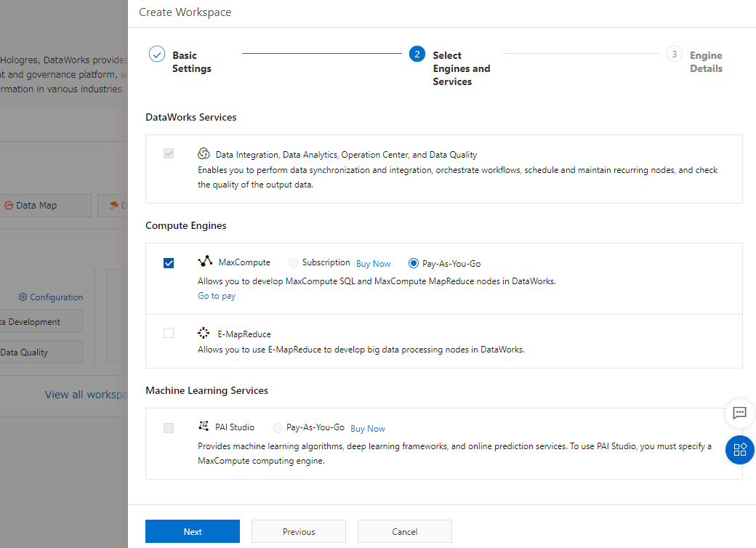Image resolution: width=756 pixels, height=548 pixels.
Task: Uncheck the MaxCompute checkbox
Action: 168,263
